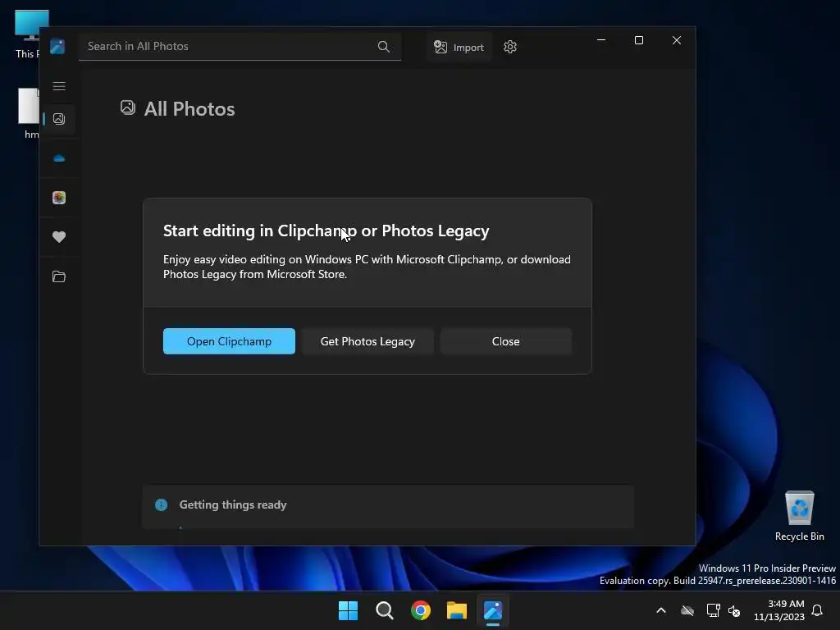Select the This PC desktop icon
Screen dimensions: 840x630
[x=28, y=34]
